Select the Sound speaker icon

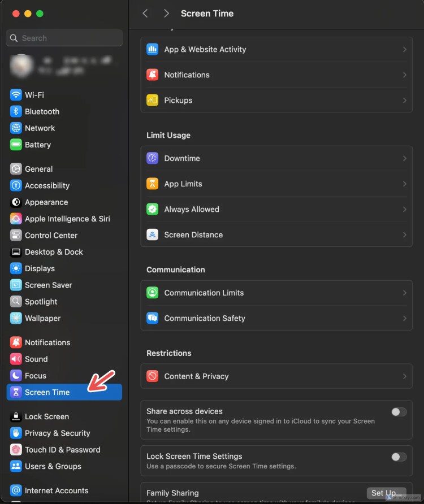tap(16, 359)
